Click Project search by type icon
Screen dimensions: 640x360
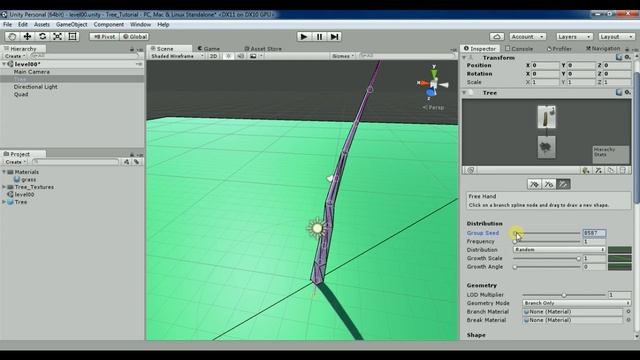[x=127, y=162]
